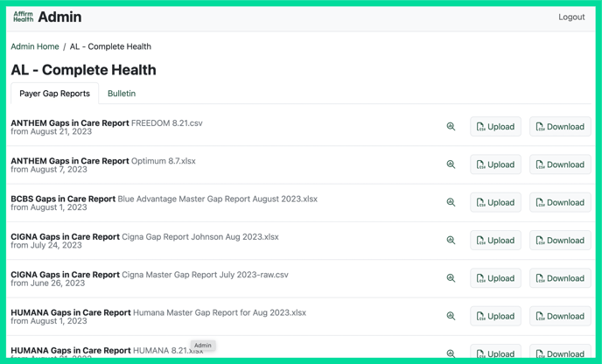Upload file for ANTHEM Optimum 8.7.xlsx row
Viewport: 602px width, 364px height.
pyautogui.click(x=495, y=164)
